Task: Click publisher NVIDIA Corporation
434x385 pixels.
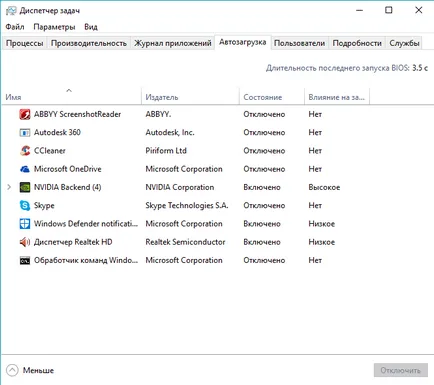Action: (180, 187)
